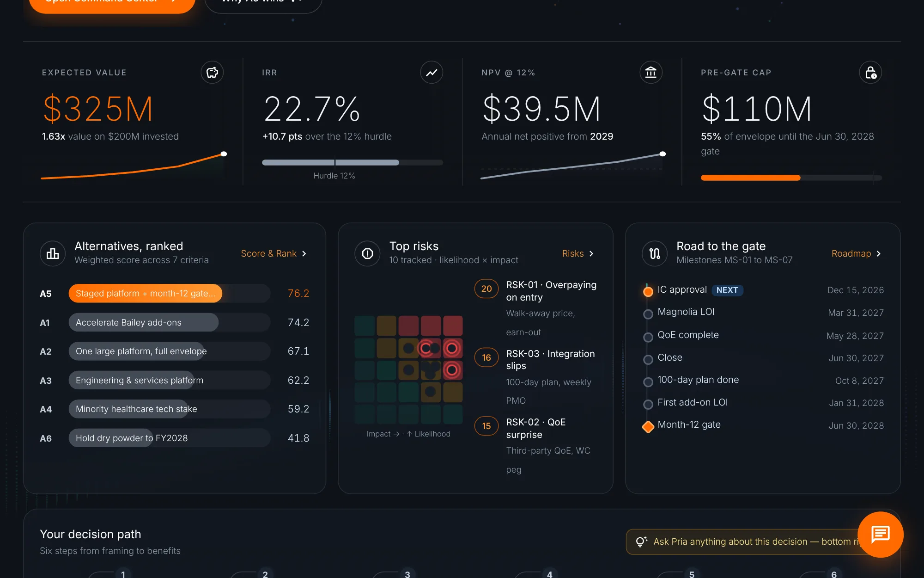Click the bar chart icon beside Alternatives, ranked
Viewport: 924px width, 578px height.
click(53, 253)
